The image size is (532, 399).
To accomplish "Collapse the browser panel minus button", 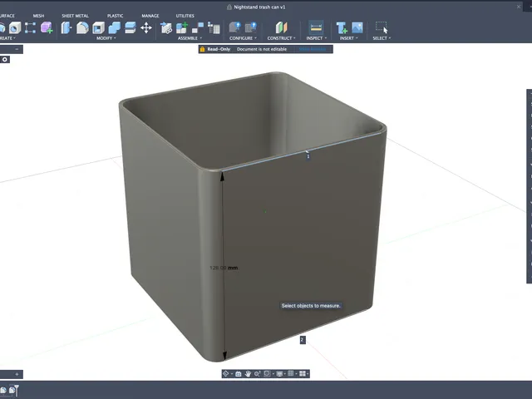I will 17,49.
